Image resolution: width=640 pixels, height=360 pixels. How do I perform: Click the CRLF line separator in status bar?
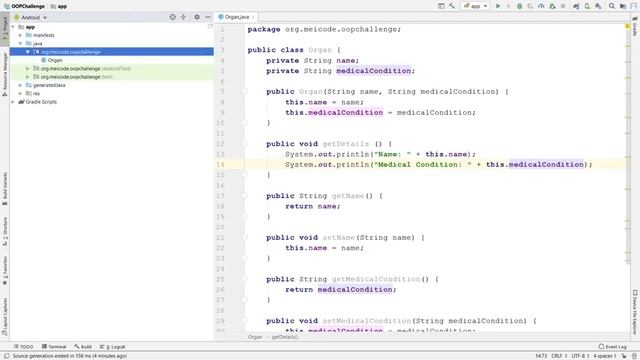click(x=559, y=356)
